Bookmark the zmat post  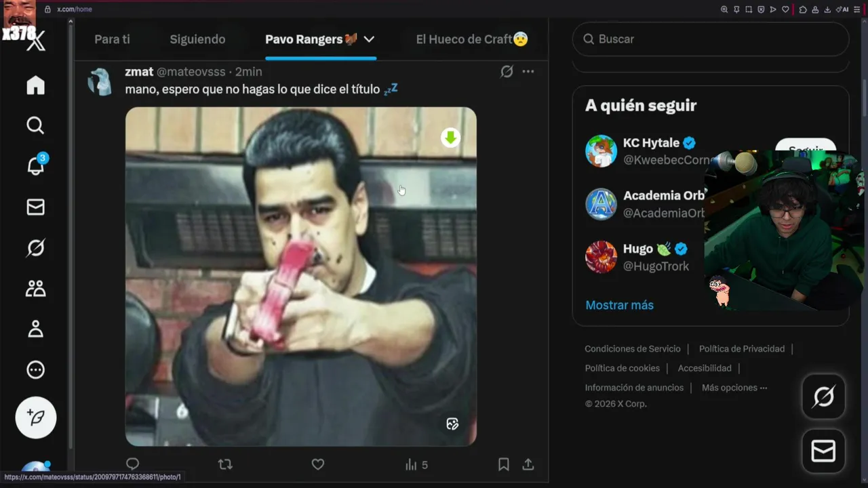[504, 464]
